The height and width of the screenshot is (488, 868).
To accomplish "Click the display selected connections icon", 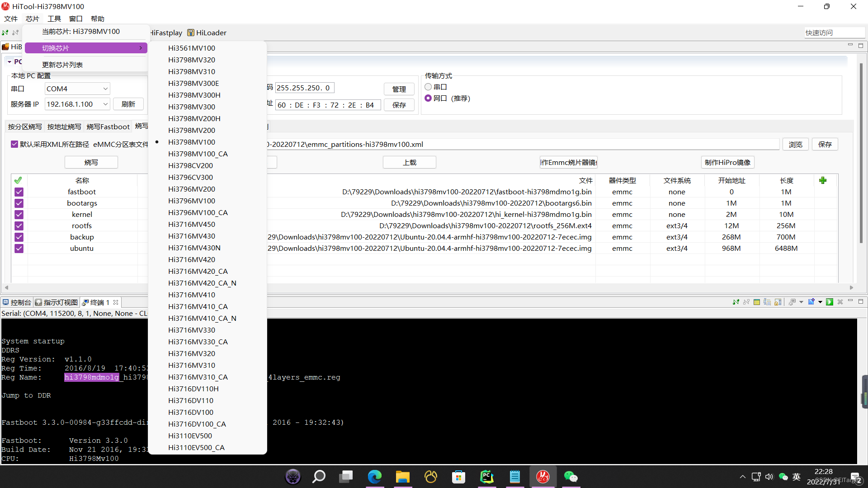I will click(792, 302).
